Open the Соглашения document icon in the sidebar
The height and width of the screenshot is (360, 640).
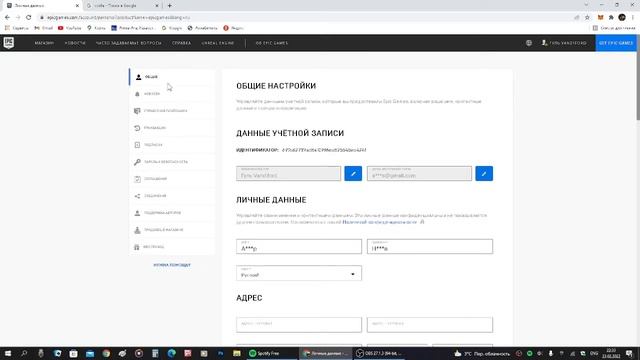(137, 179)
